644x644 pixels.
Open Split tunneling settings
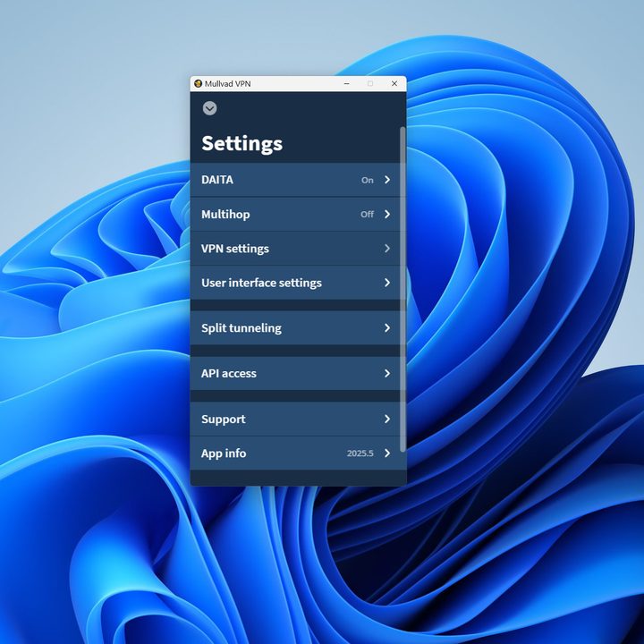295,327
